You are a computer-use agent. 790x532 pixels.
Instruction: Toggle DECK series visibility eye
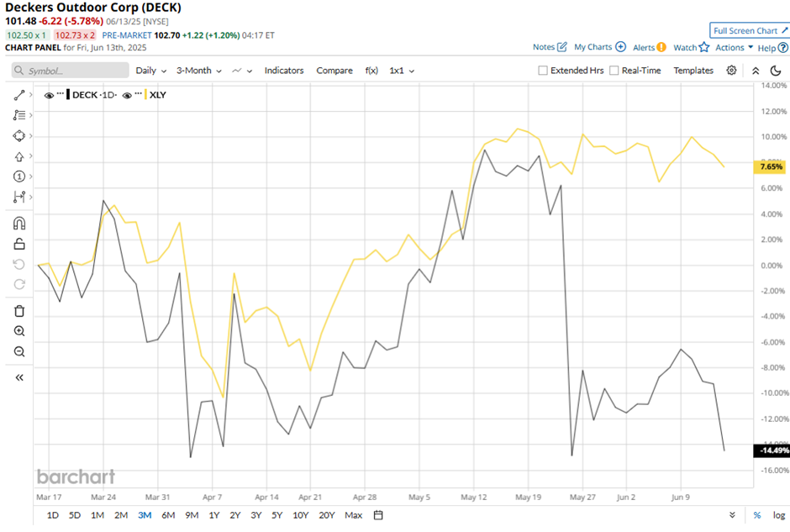pyautogui.click(x=49, y=95)
